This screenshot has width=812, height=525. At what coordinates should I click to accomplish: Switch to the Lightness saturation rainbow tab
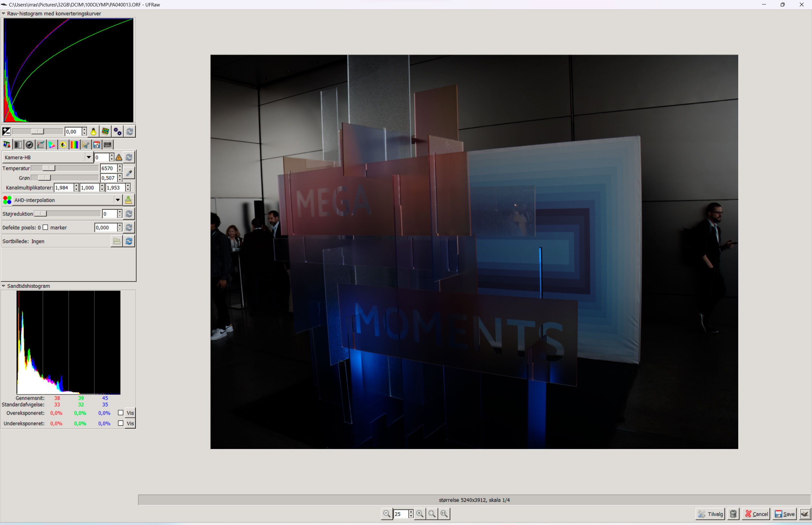(x=75, y=144)
